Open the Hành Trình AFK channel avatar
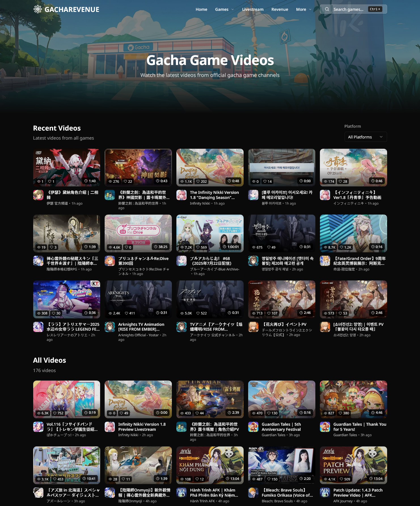 pyautogui.click(x=181, y=493)
